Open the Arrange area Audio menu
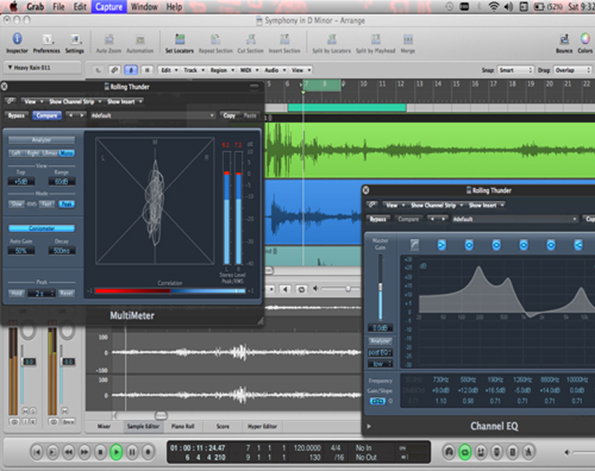This screenshot has height=471, width=595. [x=274, y=70]
